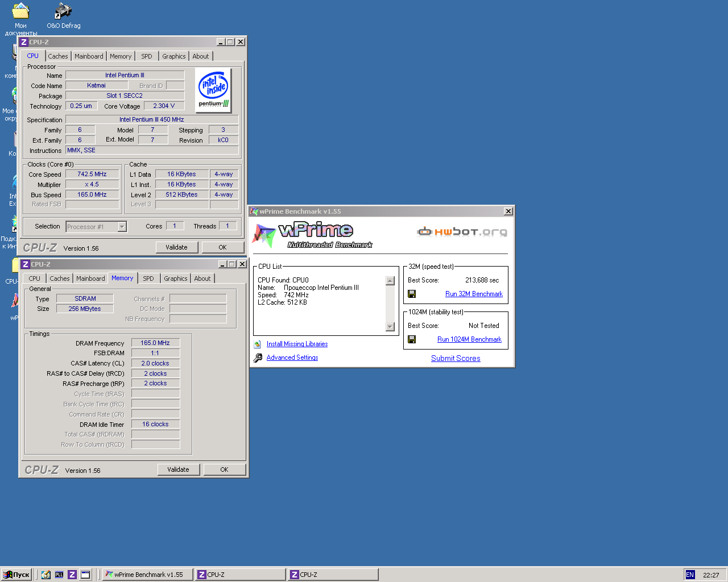This screenshot has height=582, width=728.
Task: Select the first CPU-Z taskbar button
Action: (x=240, y=575)
